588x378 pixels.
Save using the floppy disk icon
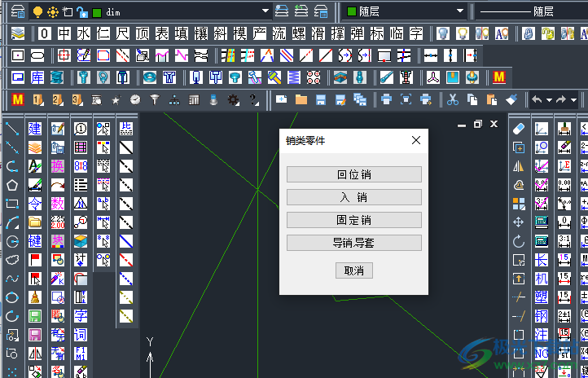[321, 99]
